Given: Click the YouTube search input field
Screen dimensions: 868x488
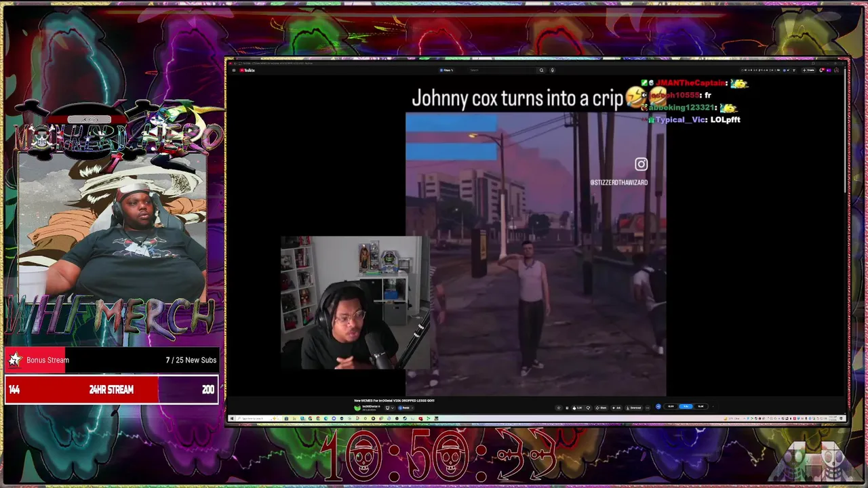Looking at the screenshot, I should tap(502, 70).
